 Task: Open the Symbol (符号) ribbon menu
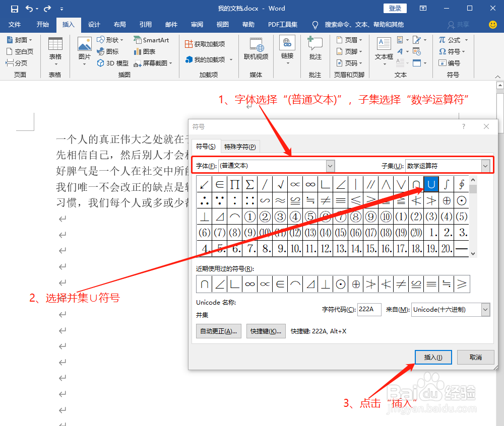[x=452, y=51]
